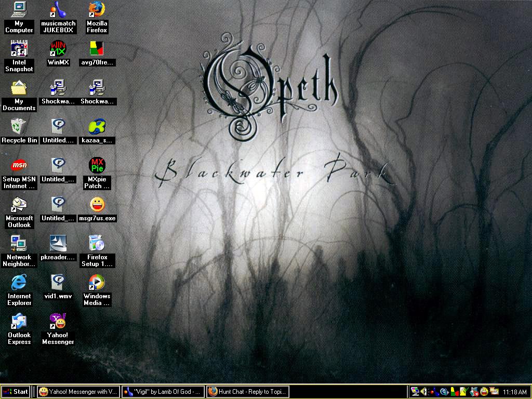Switch to the Hunt Chat Firefox window
The width and height of the screenshot is (532, 399).
point(247,392)
